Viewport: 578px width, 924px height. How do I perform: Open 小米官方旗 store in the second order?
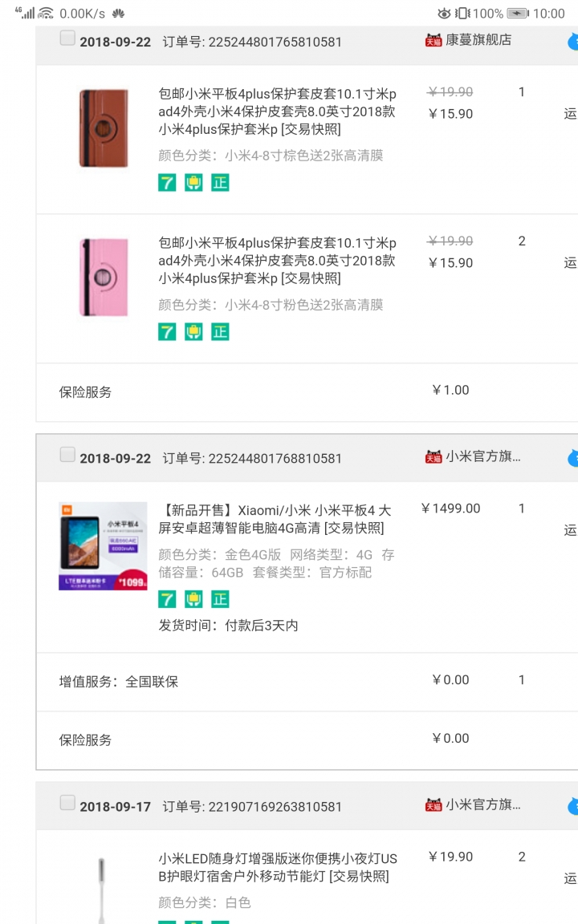tap(483, 456)
